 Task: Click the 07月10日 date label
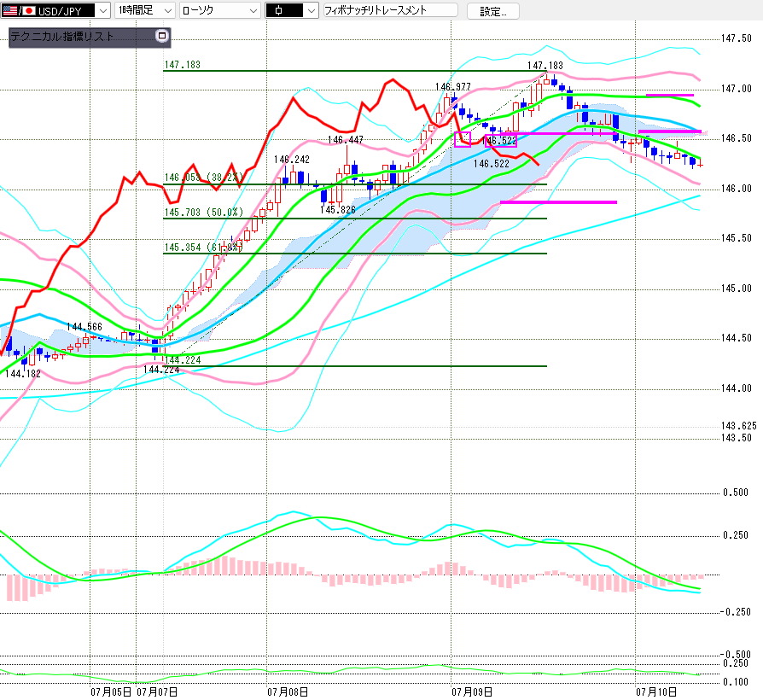(656, 692)
